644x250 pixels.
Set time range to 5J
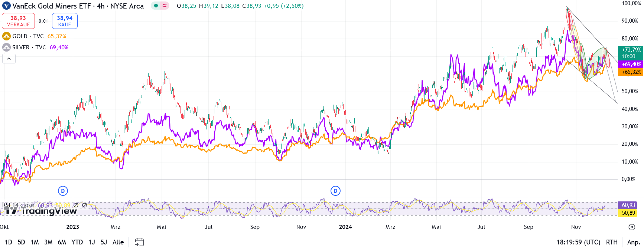[x=104, y=242]
